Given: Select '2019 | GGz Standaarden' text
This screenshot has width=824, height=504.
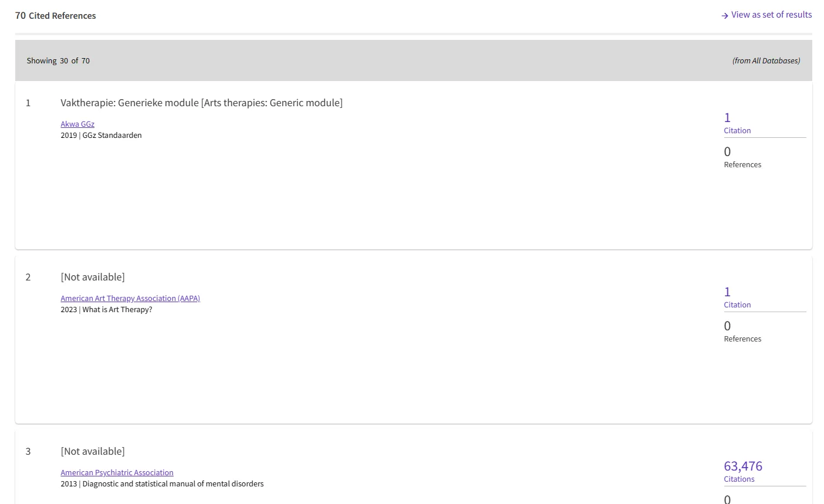Looking at the screenshot, I should tap(101, 135).
